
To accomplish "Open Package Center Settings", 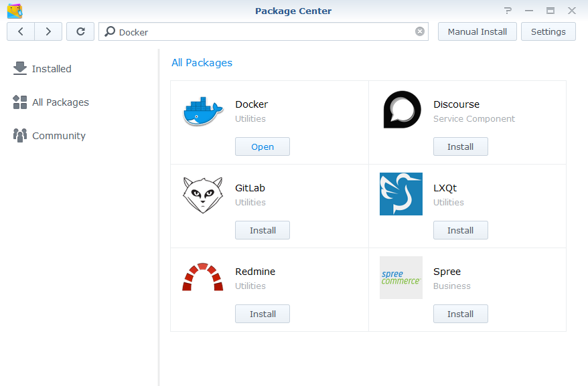I will pos(548,31).
